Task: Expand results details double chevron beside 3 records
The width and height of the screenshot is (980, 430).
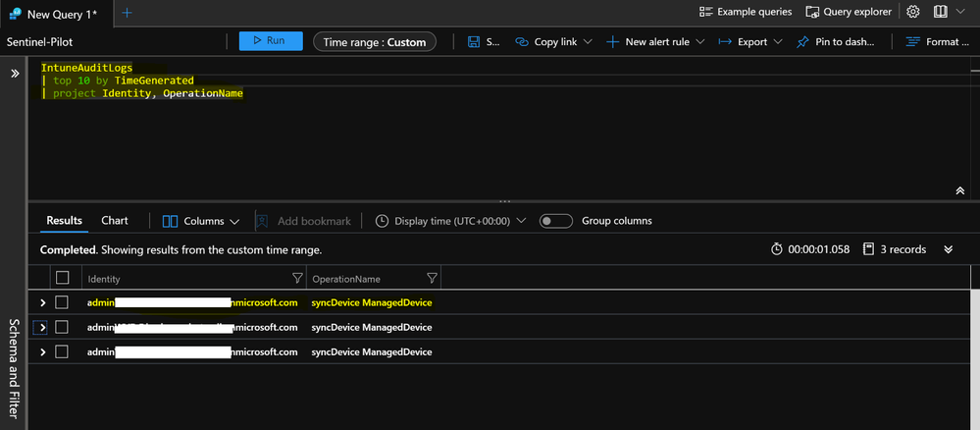Action: [949, 249]
